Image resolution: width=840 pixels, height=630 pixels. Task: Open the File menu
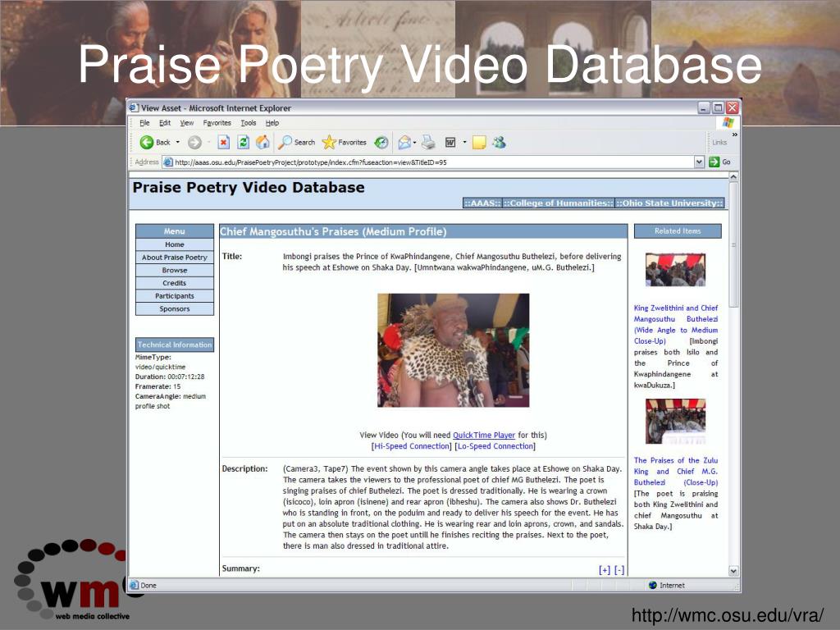point(144,123)
